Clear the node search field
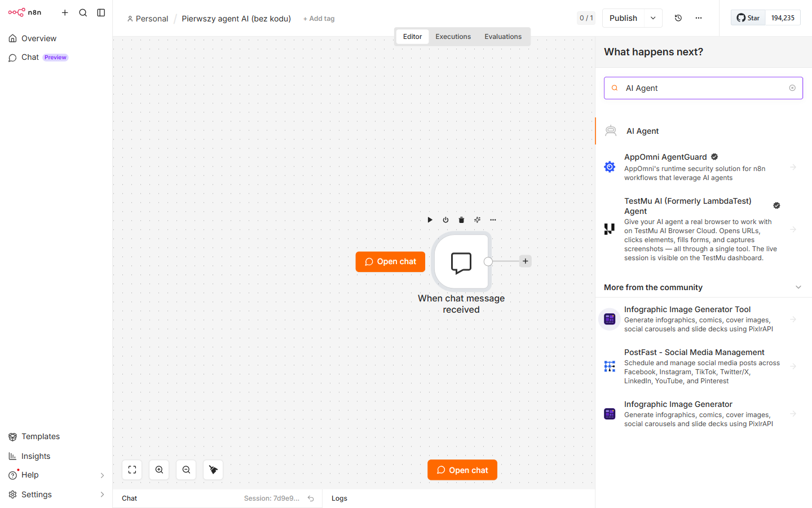Screen dimensions: 812x508 pyautogui.click(x=792, y=88)
